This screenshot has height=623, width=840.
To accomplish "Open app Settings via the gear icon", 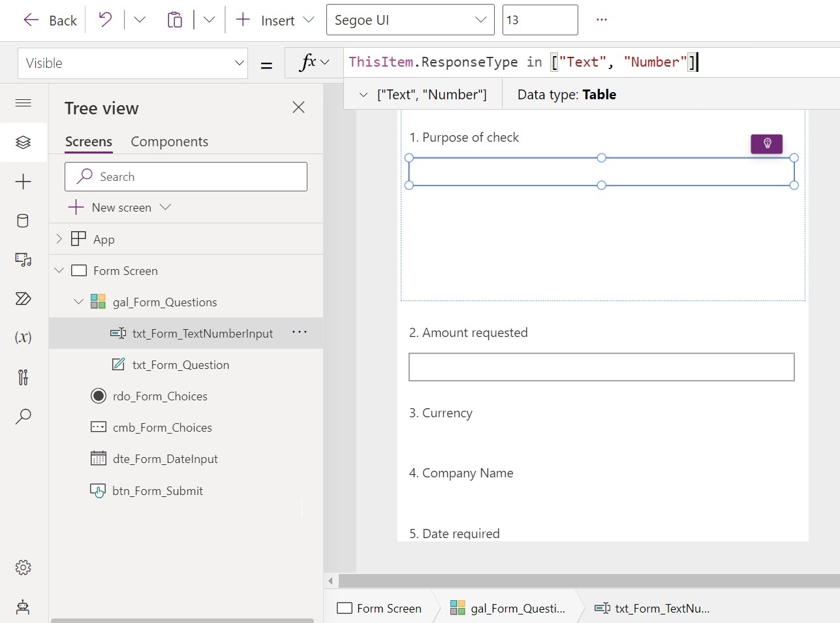I will (23, 567).
